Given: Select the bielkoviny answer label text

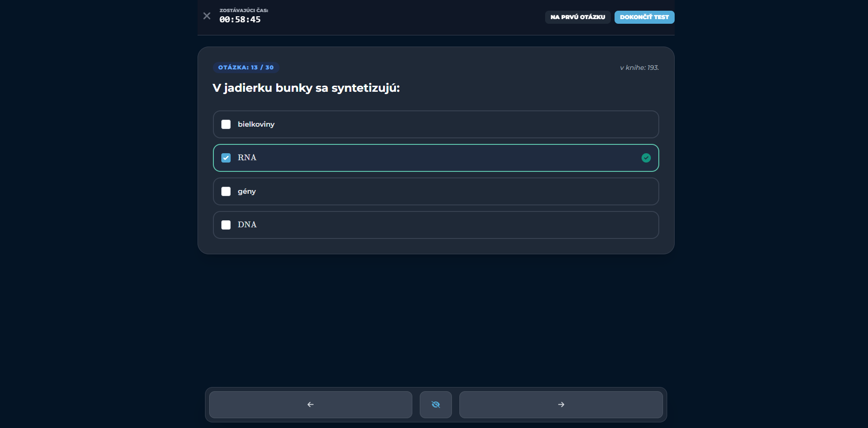Looking at the screenshot, I should (256, 124).
